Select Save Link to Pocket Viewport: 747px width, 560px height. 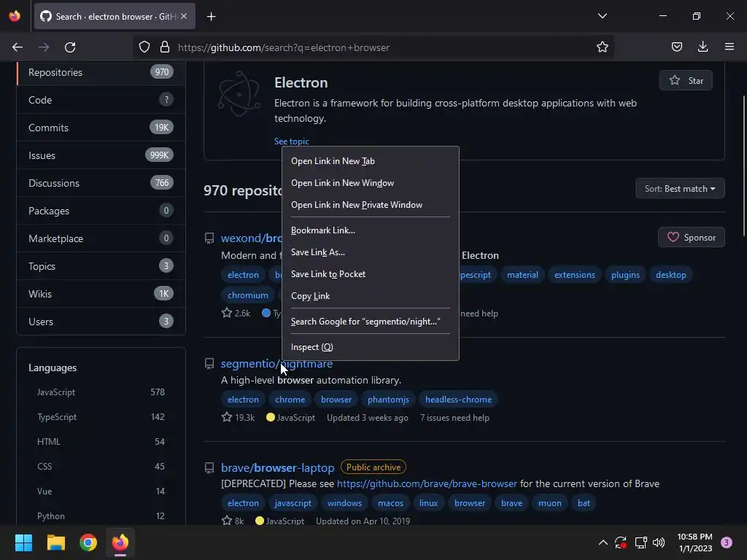371,274
